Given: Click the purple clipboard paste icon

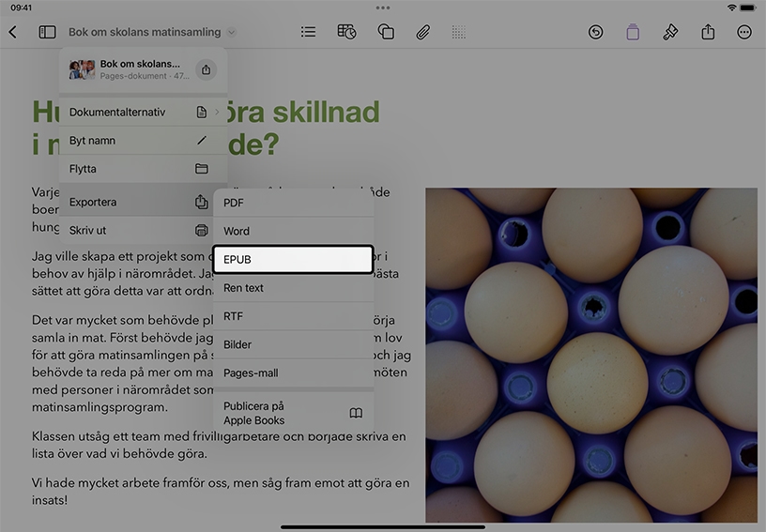Looking at the screenshot, I should tap(633, 32).
